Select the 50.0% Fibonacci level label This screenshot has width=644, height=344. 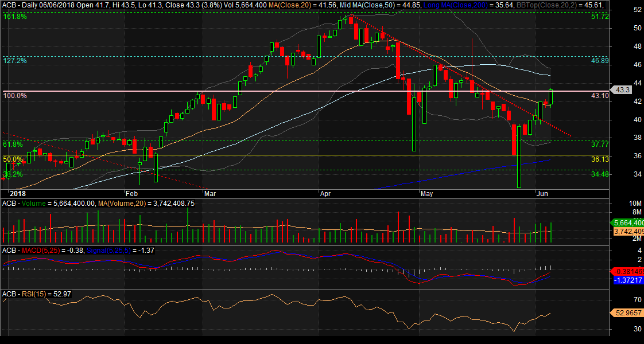pyautogui.click(x=13, y=159)
